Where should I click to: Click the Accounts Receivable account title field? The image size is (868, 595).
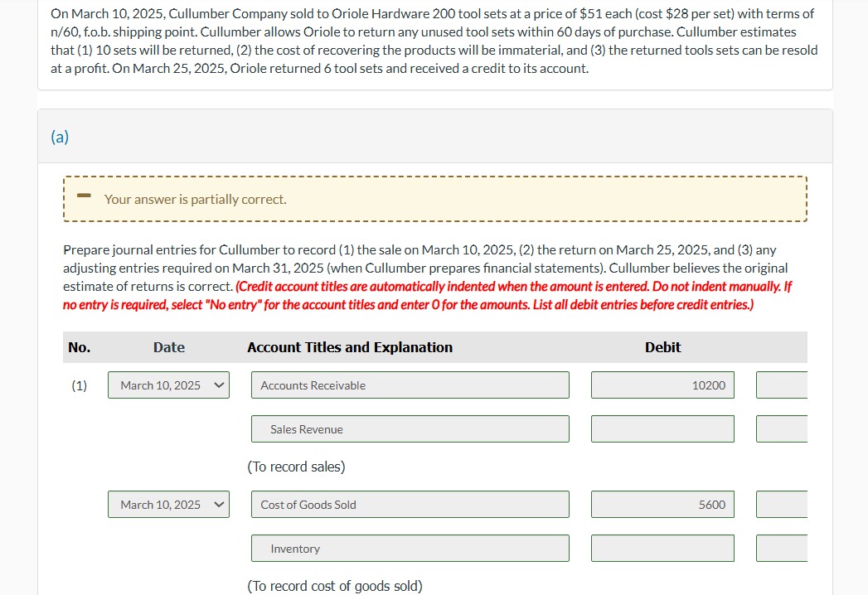click(410, 385)
